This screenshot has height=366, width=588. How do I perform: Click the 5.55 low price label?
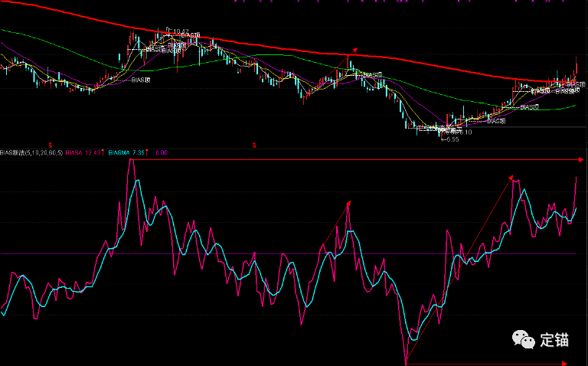coord(451,139)
